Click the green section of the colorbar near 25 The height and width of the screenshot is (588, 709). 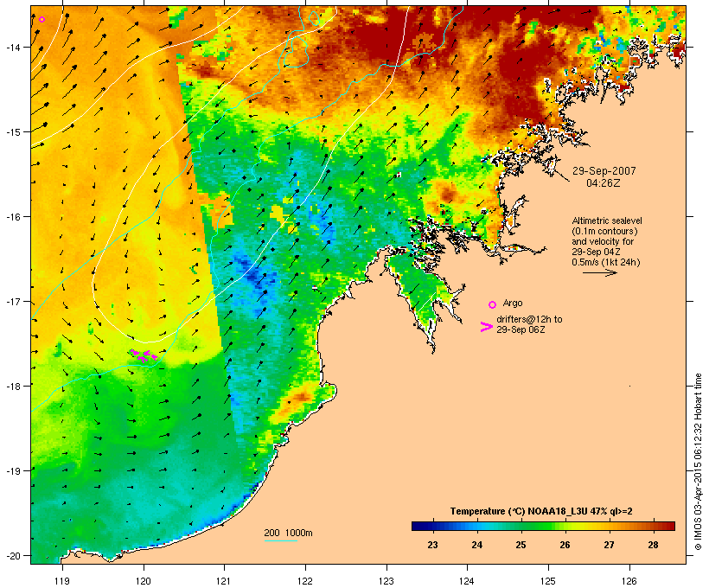(x=521, y=526)
